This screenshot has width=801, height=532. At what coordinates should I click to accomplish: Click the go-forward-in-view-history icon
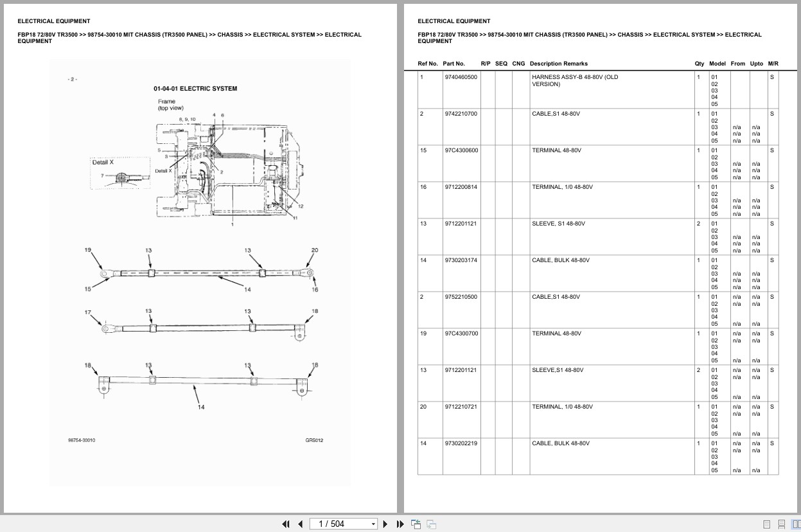click(x=431, y=524)
